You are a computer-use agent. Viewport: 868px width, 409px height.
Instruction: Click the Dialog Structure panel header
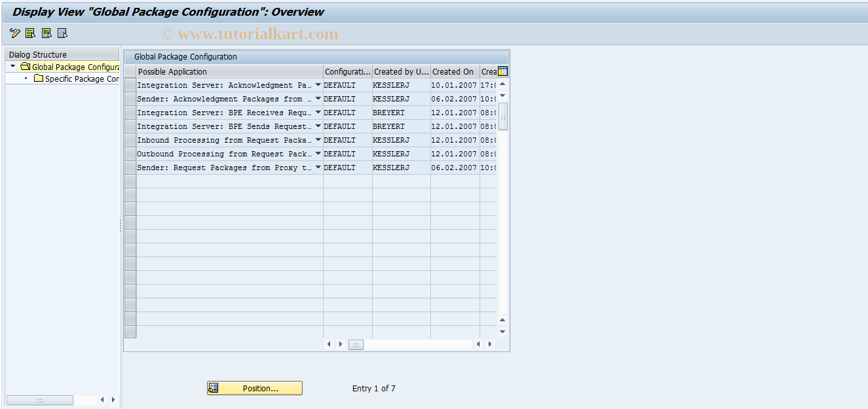coord(62,55)
